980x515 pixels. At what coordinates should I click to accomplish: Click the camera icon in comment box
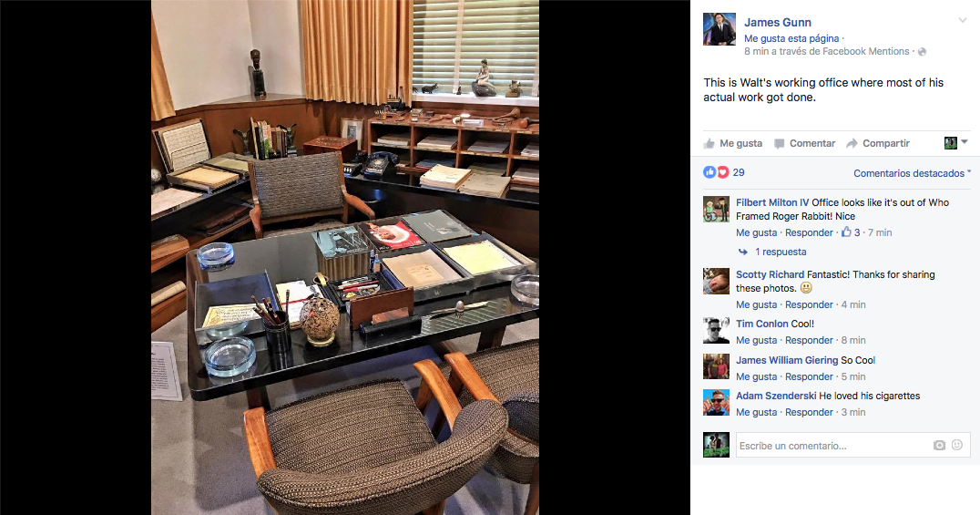click(x=939, y=445)
